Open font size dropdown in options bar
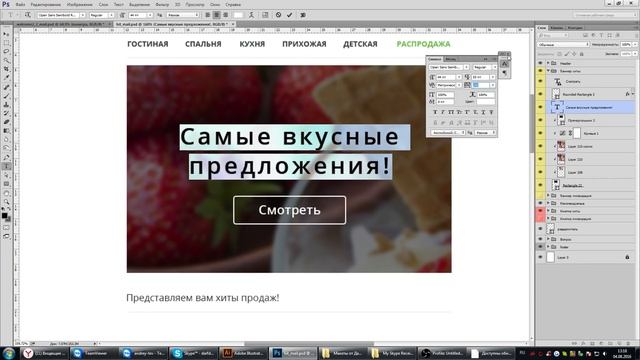Screen dimensions: 640x360 point(150,15)
